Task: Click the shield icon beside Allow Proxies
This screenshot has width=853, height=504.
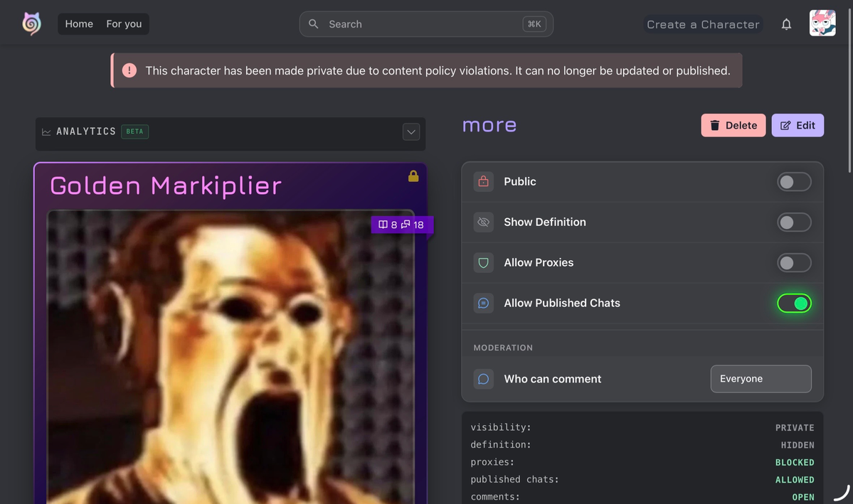Action: (x=483, y=262)
